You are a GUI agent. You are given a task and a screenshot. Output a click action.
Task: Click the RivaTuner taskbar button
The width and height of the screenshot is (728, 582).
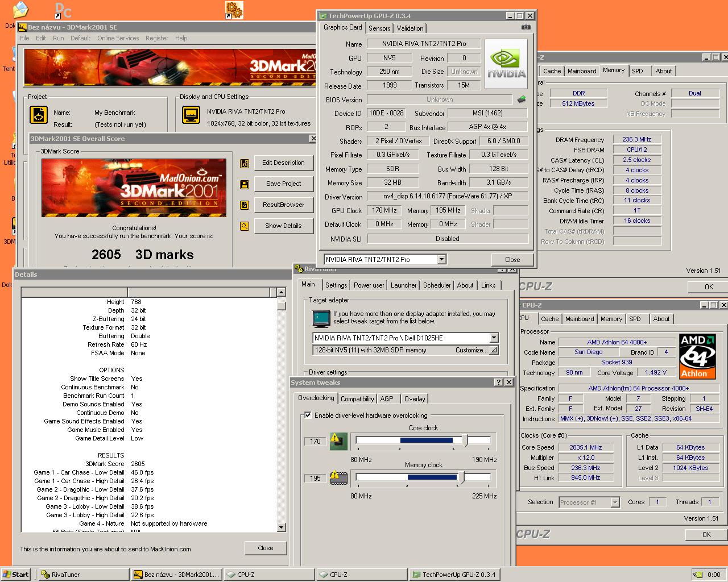click(84, 575)
